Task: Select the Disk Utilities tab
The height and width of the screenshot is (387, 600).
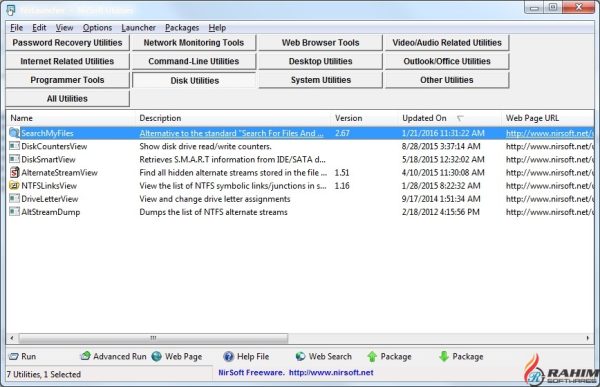Action: click(x=194, y=80)
